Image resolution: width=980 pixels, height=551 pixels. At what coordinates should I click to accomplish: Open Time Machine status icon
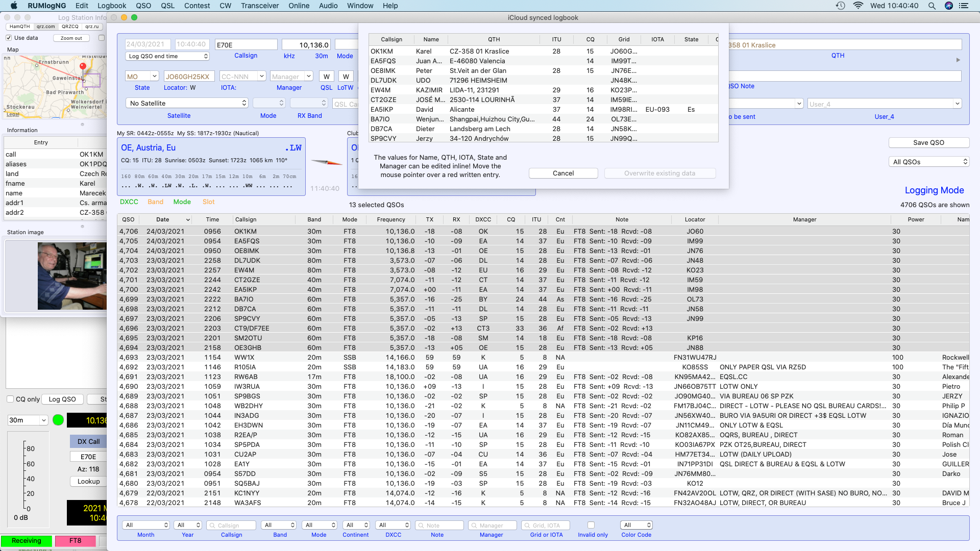click(840, 6)
